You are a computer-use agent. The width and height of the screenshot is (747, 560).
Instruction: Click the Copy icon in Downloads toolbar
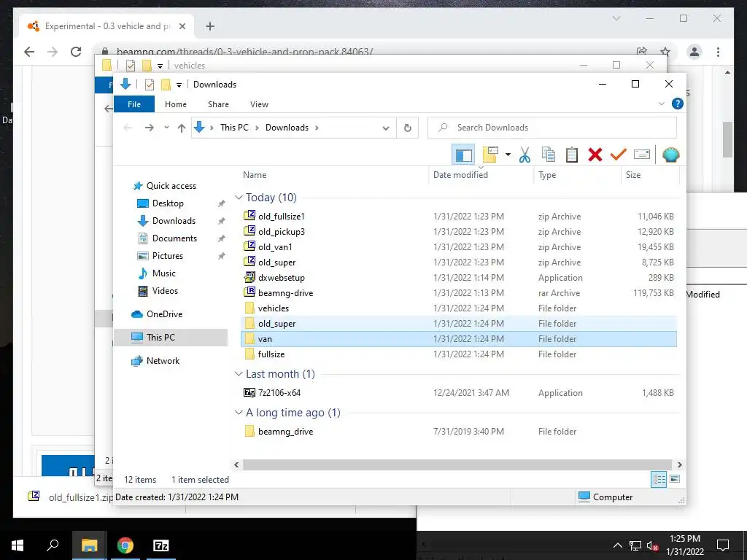pos(549,155)
